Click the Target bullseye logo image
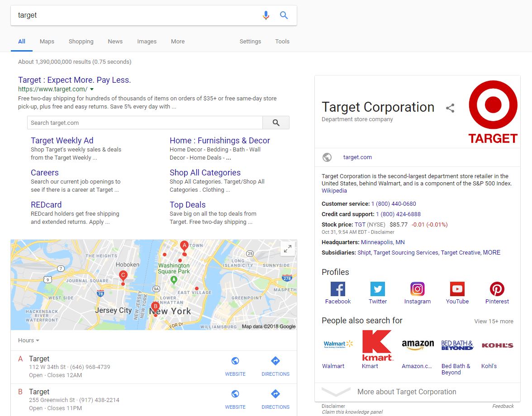 493,112
